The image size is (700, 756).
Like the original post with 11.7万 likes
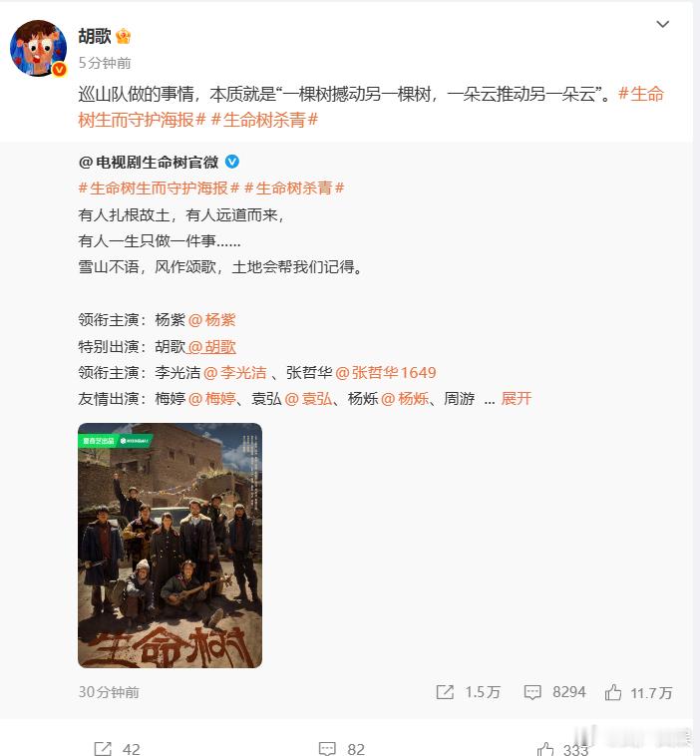tap(613, 692)
